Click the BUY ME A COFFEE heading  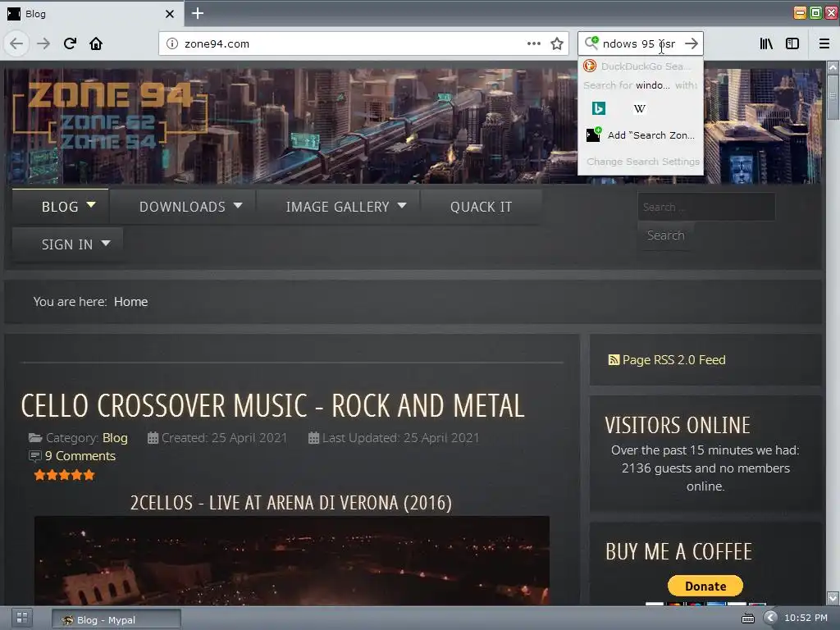(x=678, y=551)
